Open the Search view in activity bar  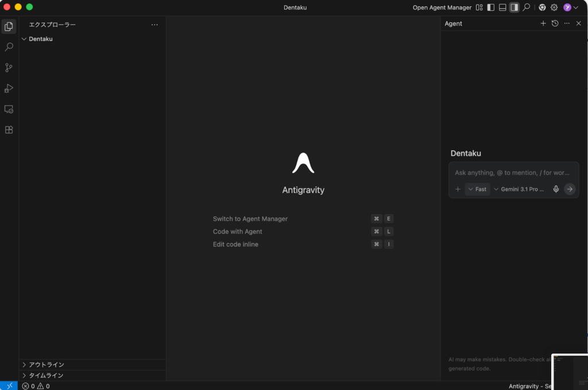[x=9, y=47]
